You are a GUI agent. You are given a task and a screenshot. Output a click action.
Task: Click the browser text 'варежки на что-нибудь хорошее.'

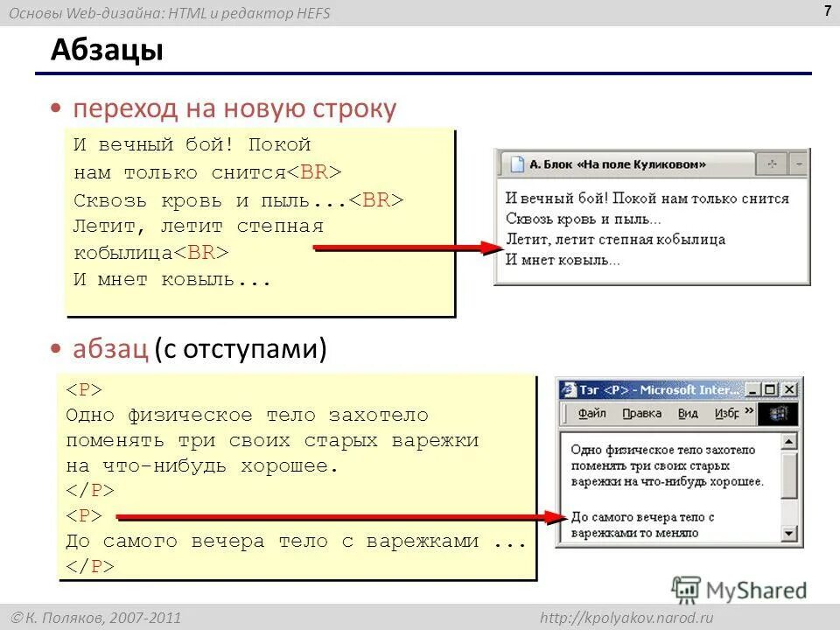click(x=667, y=481)
